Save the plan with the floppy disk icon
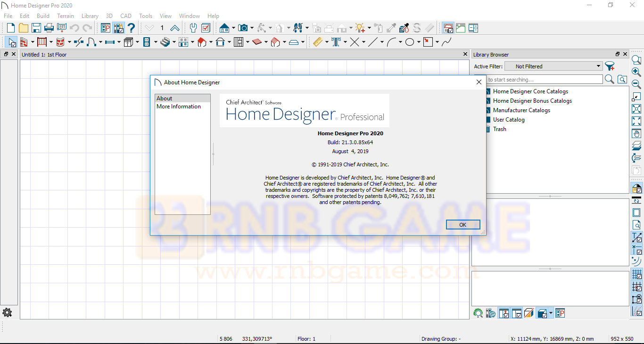 [x=36, y=28]
